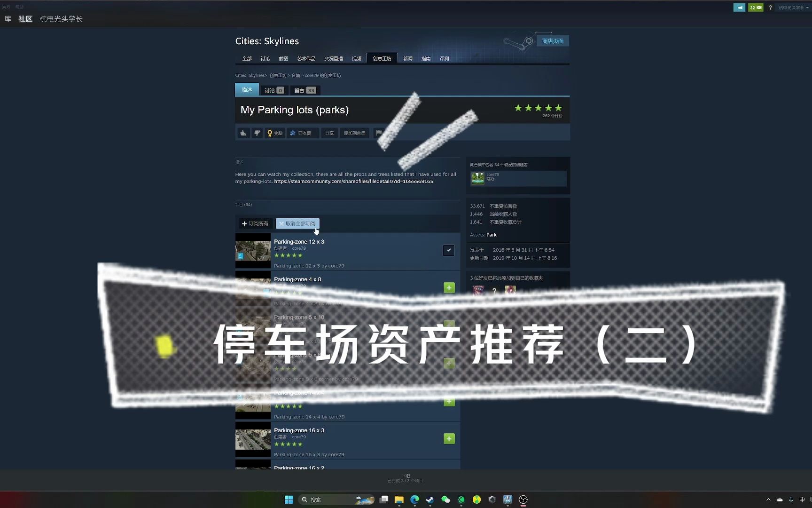
Task: Click the Park assets tag link
Action: (492, 235)
